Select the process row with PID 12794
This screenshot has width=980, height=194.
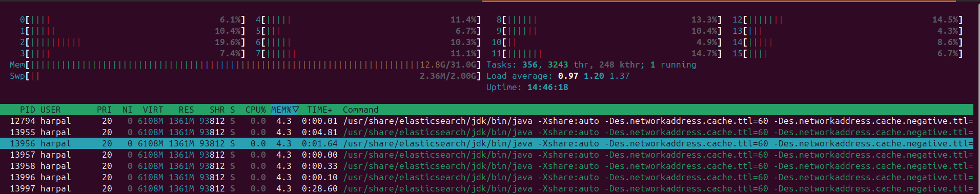coord(486,121)
